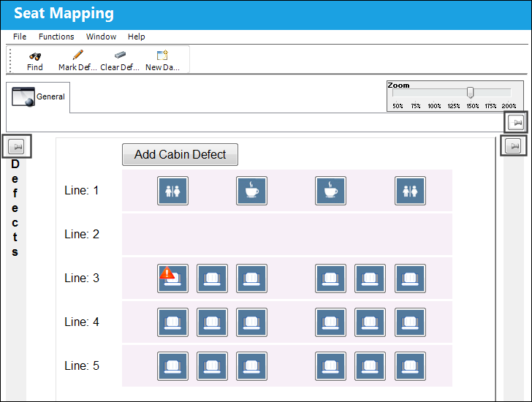532x402 pixels.
Task: Select the sixth seat in Line 5
Action: tap(410, 366)
